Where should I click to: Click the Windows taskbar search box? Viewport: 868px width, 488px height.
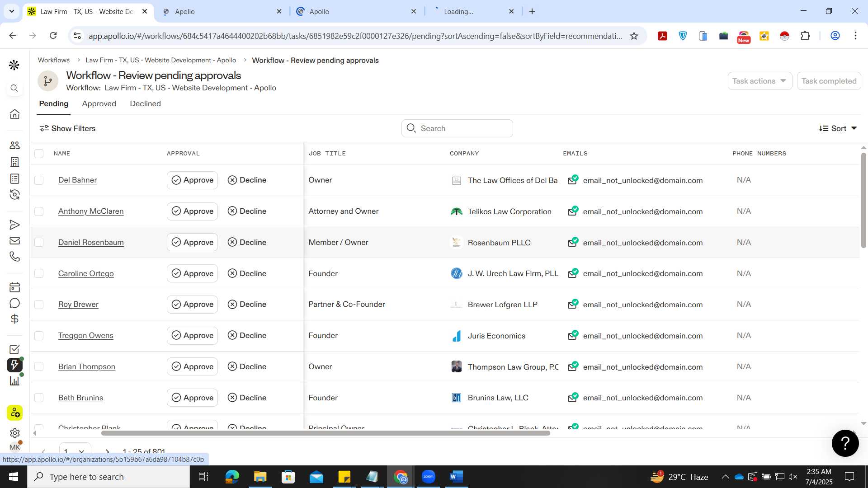click(x=108, y=477)
